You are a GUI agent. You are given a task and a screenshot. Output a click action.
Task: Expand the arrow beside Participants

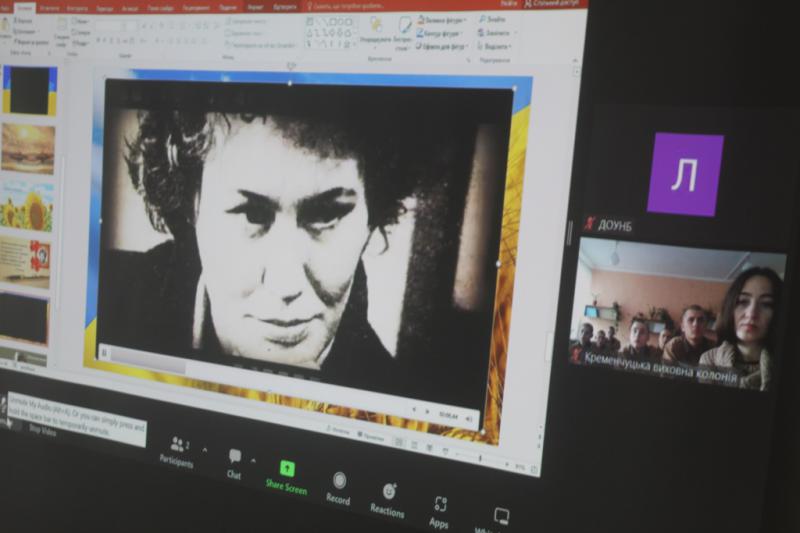pos(205,450)
